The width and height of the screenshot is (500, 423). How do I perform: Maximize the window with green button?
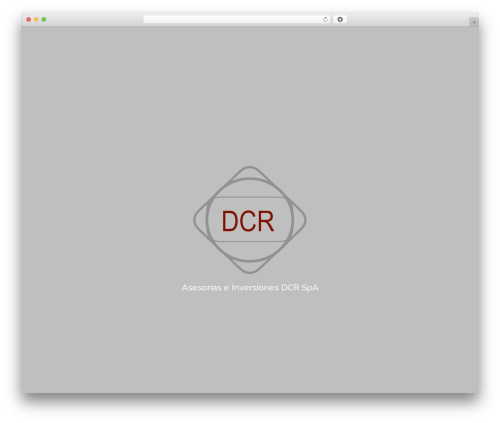(x=44, y=19)
